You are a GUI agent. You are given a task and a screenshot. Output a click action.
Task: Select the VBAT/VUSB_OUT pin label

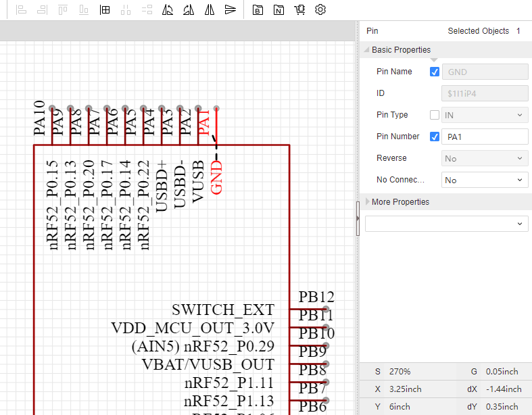(x=208, y=365)
